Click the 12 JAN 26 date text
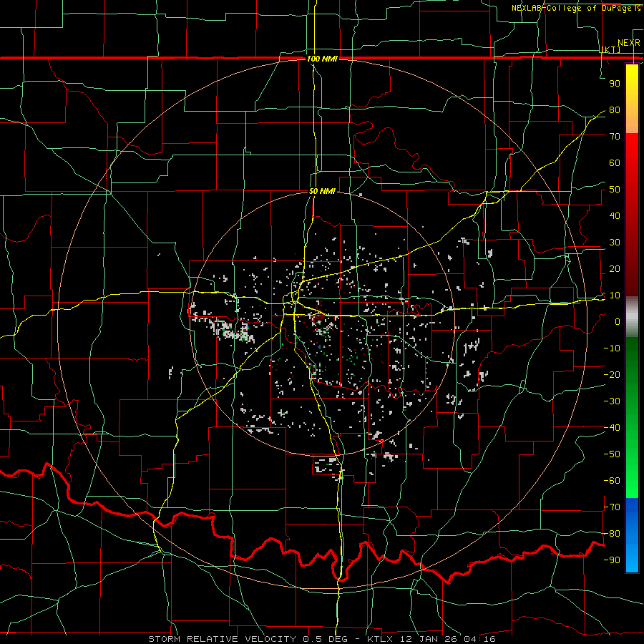Screen dimensions: 644x644 pyautogui.click(x=429, y=639)
